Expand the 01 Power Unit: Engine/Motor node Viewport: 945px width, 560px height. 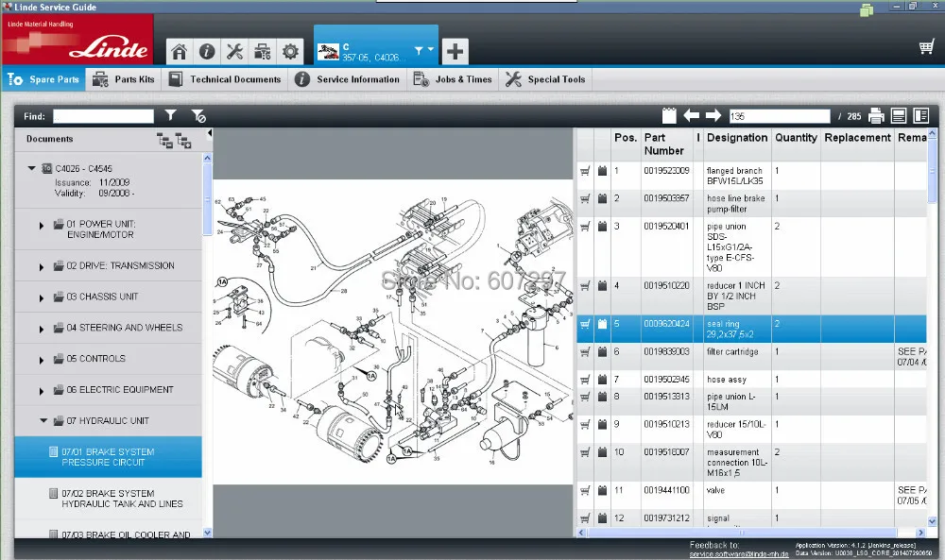coord(42,226)
